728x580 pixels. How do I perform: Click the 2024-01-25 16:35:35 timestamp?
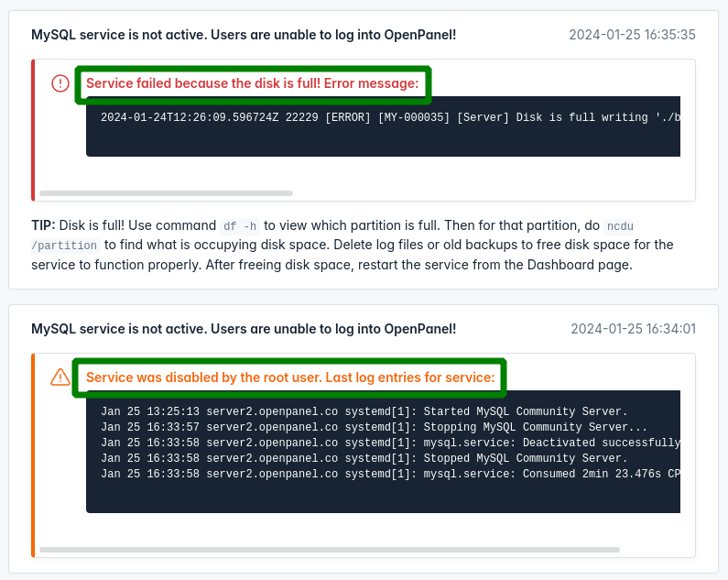point(632,35)
